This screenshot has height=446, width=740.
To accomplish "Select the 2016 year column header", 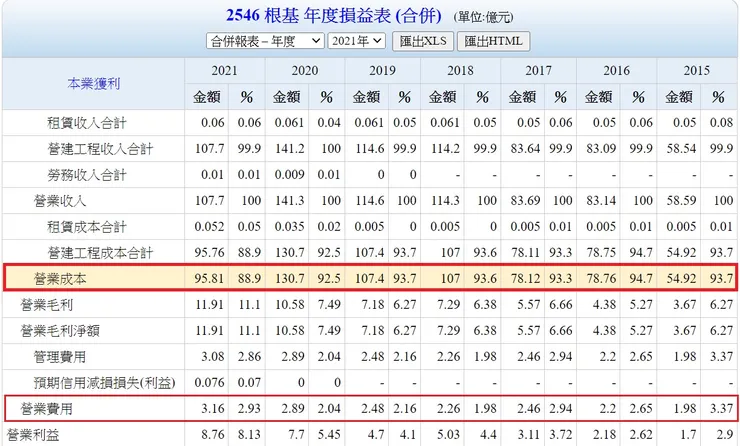I will 616,71.
